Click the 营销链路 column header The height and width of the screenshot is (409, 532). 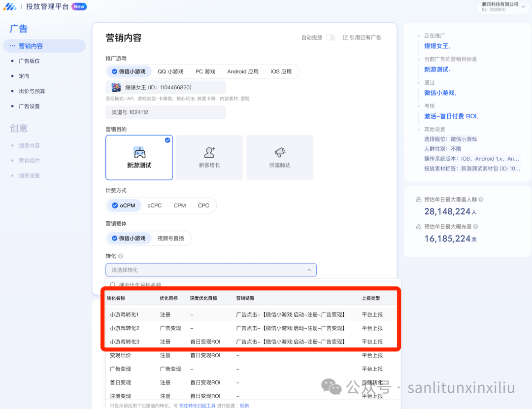[x=245, y=298]
